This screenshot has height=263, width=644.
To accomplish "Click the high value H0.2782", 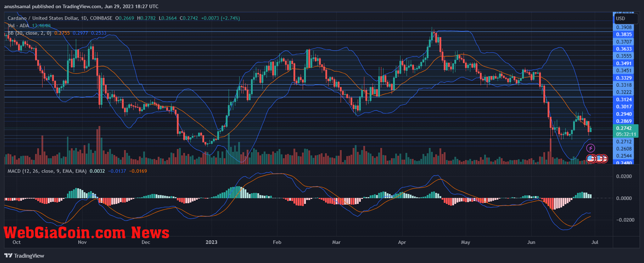I will 146,18.
